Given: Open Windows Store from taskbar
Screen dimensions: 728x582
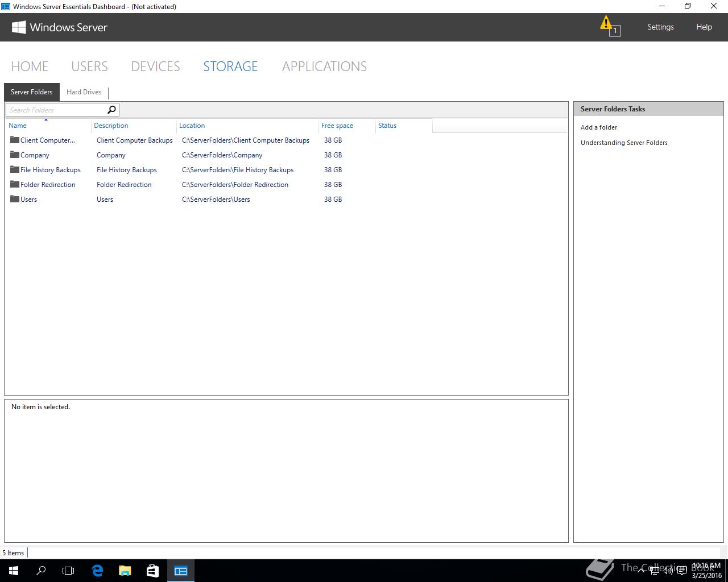Looking at the screenshot, I should tap(152, 571).
